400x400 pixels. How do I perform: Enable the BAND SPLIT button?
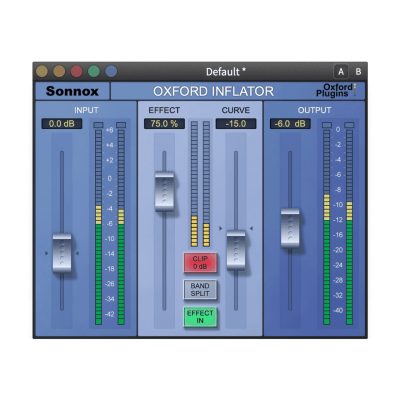pyautogui.click(x=200, y=290)
